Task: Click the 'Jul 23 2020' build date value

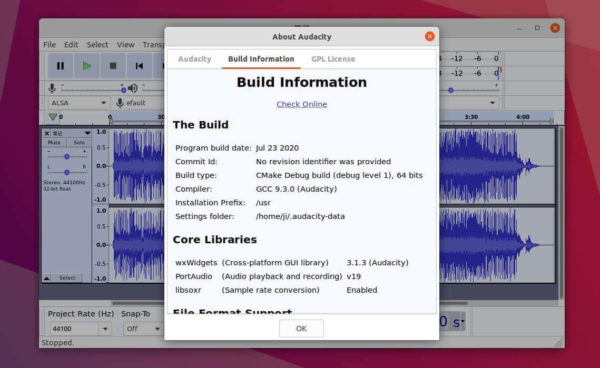Action: click(277, 148)
